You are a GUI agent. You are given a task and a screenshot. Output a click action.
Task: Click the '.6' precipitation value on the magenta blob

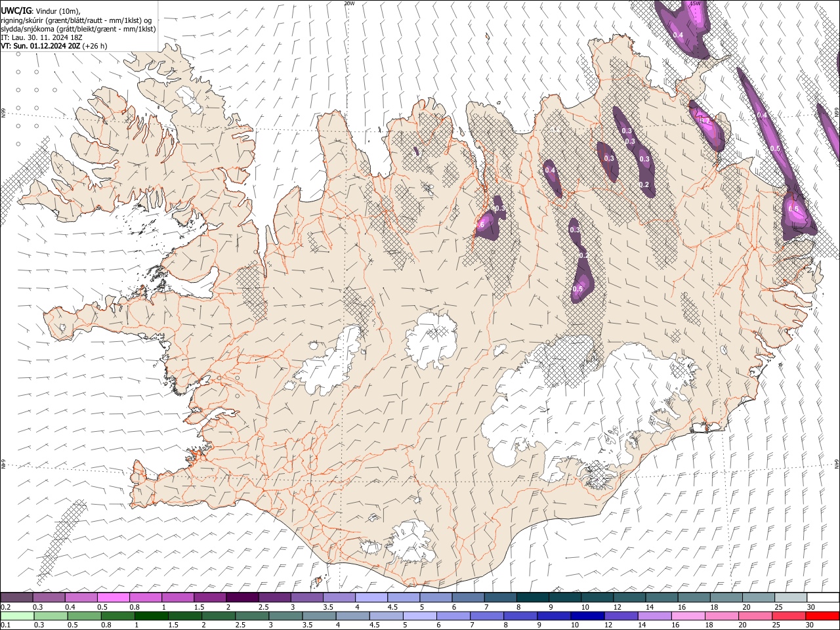coord(482,225)
